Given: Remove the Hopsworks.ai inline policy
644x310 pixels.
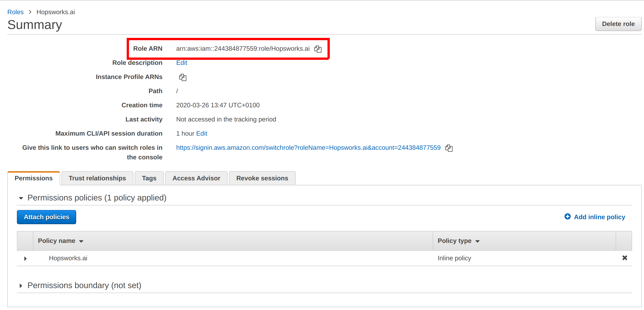Looking at the screenshot, I should [625, 258].
